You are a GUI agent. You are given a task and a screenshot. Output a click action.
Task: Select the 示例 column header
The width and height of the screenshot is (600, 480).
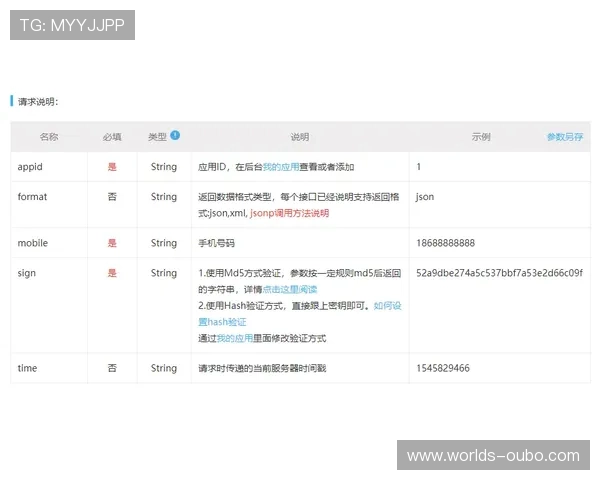(x=481, y=137)
